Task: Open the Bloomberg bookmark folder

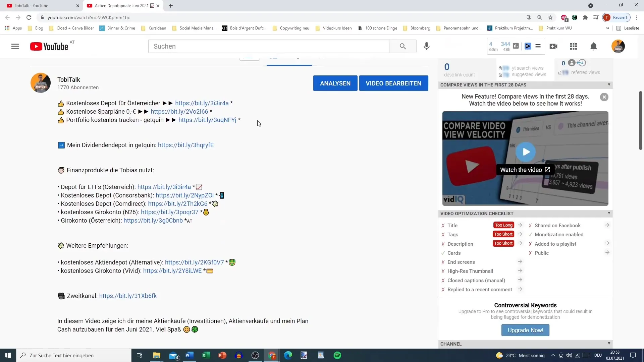Action: tap(417, 28)
